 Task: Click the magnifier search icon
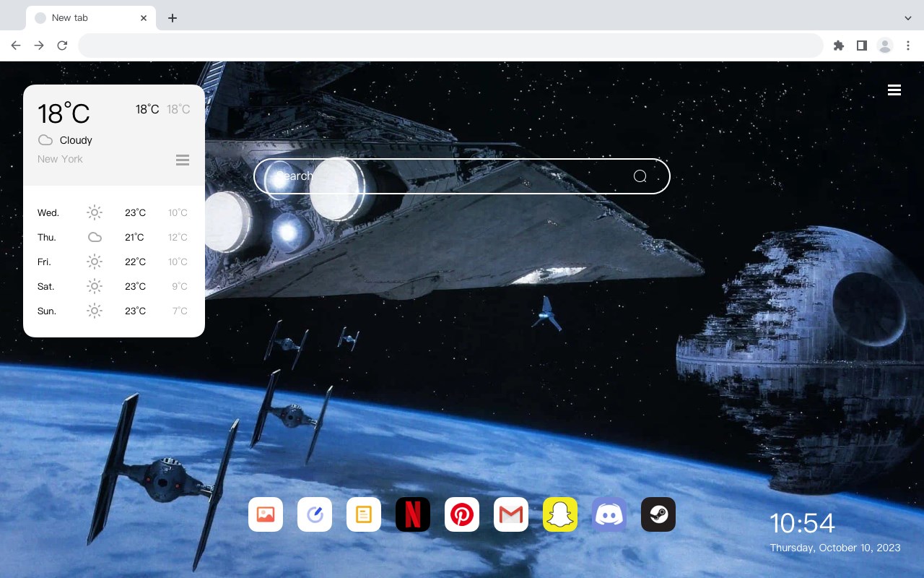pos(640,176)
